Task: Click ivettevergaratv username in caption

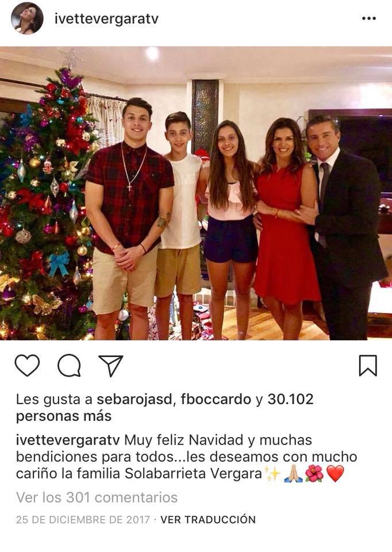Action: pos(68,440)
